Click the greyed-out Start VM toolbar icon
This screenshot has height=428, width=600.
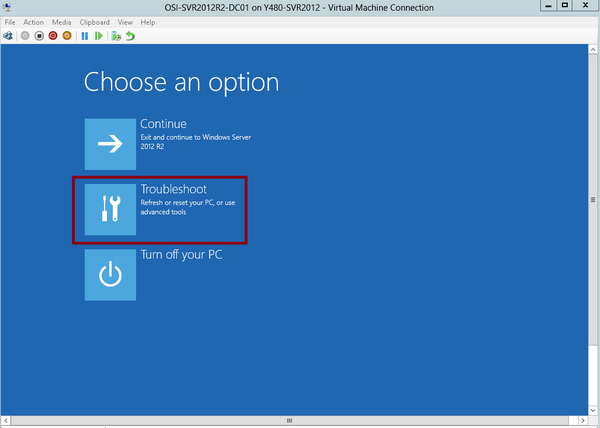(24, 35)
